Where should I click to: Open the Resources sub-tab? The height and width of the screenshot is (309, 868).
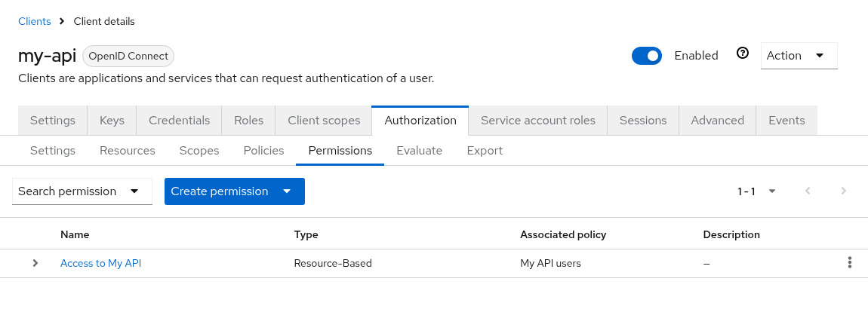click(x=128, y=151)
